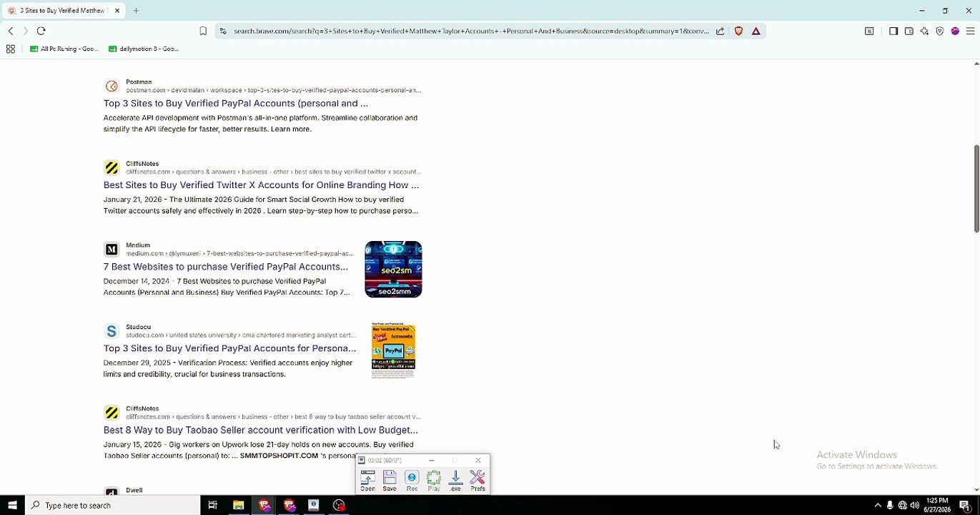Open Task View on the taskbar

[212, 505]
